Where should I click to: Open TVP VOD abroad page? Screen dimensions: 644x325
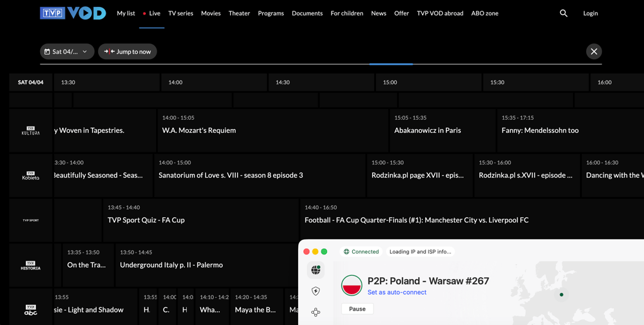(x=440, y=13)
